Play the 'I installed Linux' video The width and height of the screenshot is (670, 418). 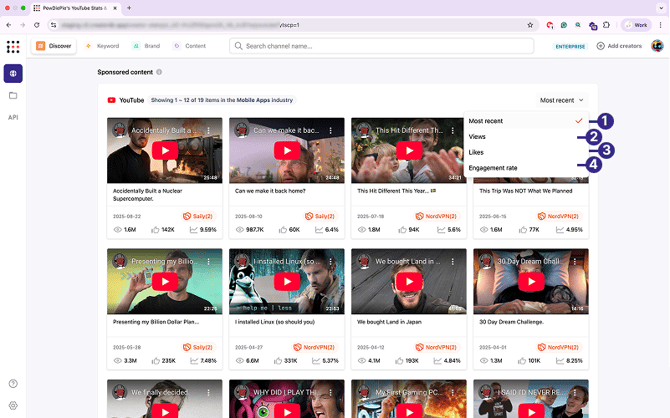coord(286,282)
